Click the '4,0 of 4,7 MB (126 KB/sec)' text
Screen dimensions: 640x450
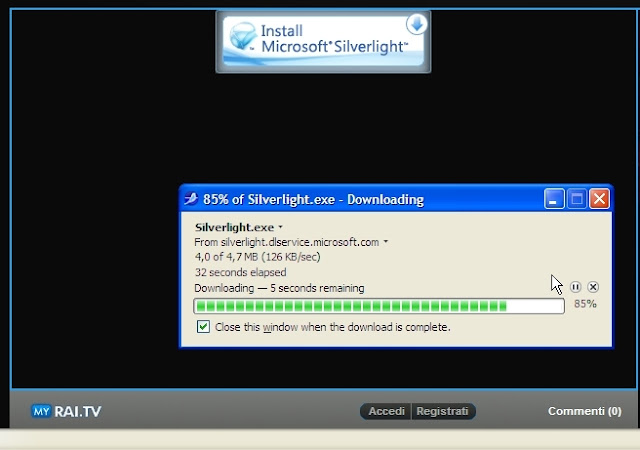coord(258,257)
